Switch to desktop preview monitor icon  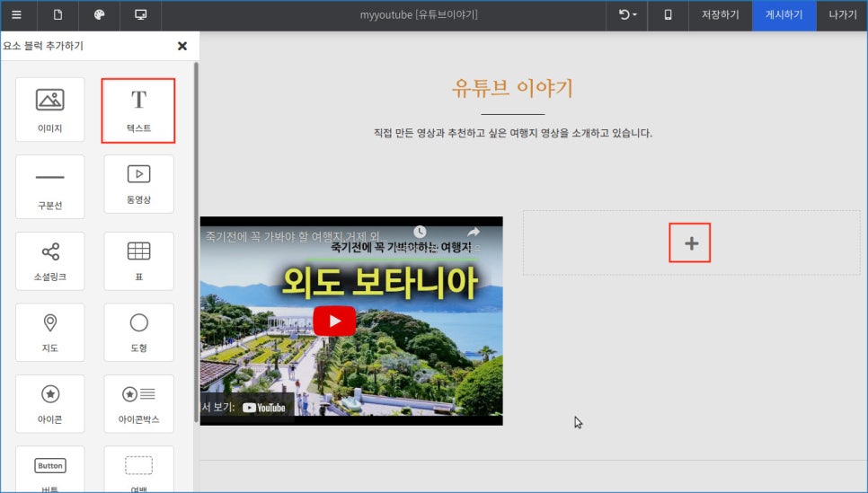point(140,15)
